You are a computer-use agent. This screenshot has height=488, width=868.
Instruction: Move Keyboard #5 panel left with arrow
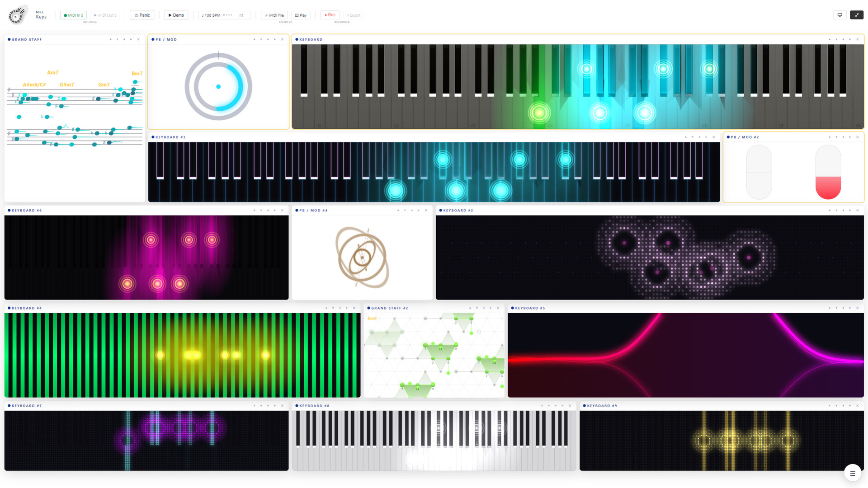(843, 308)
